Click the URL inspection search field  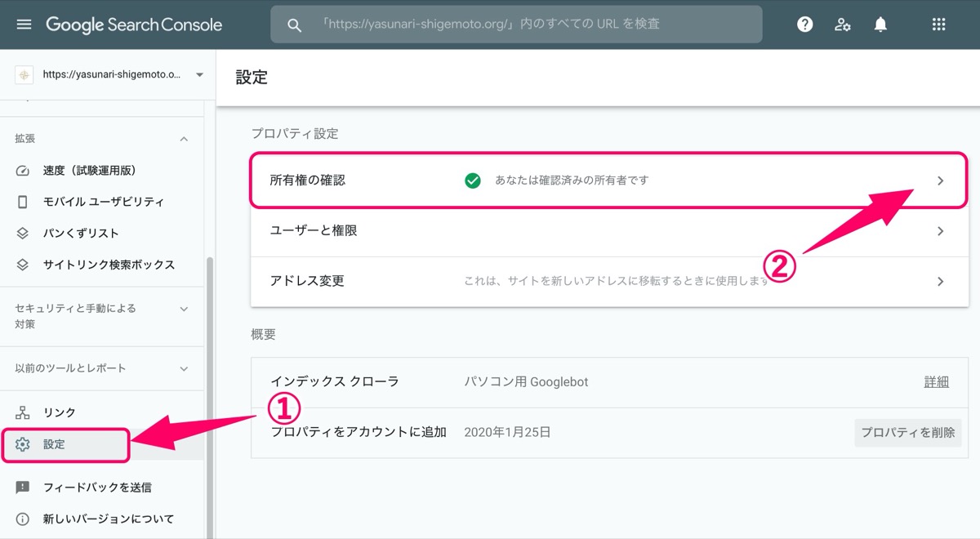pyautogui.click(x=516, y=24)
